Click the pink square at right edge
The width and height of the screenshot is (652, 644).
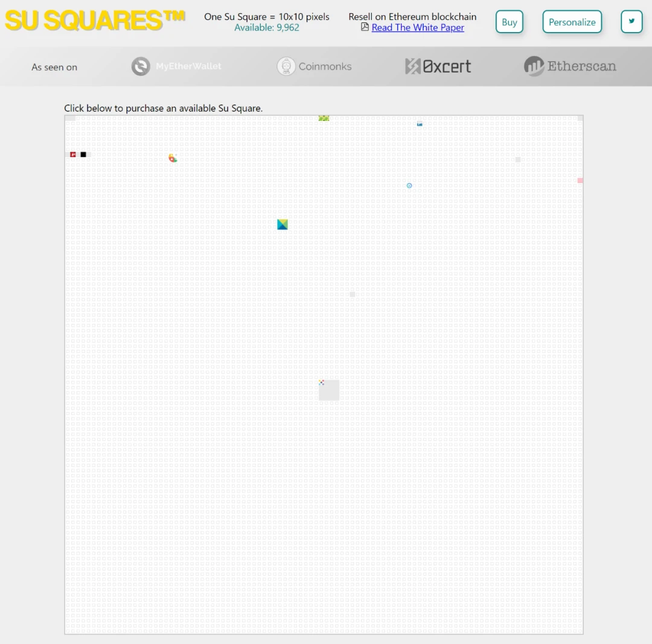click(580, 180)
